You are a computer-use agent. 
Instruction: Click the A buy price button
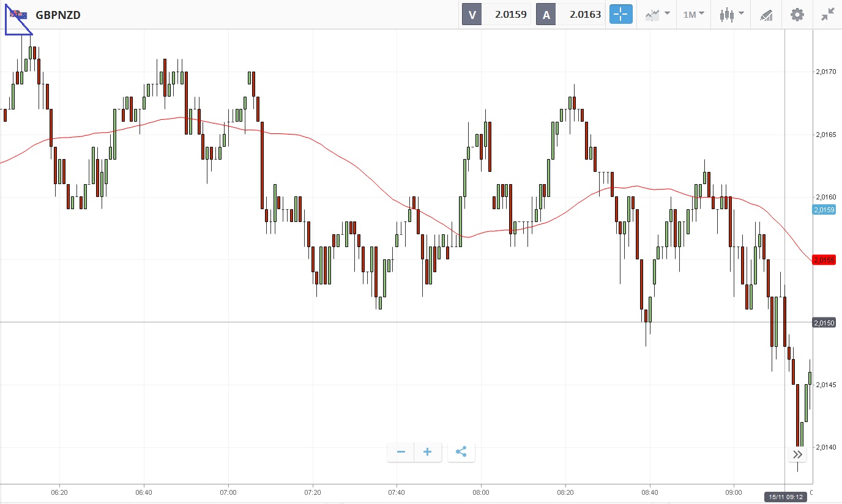[570, 15]
